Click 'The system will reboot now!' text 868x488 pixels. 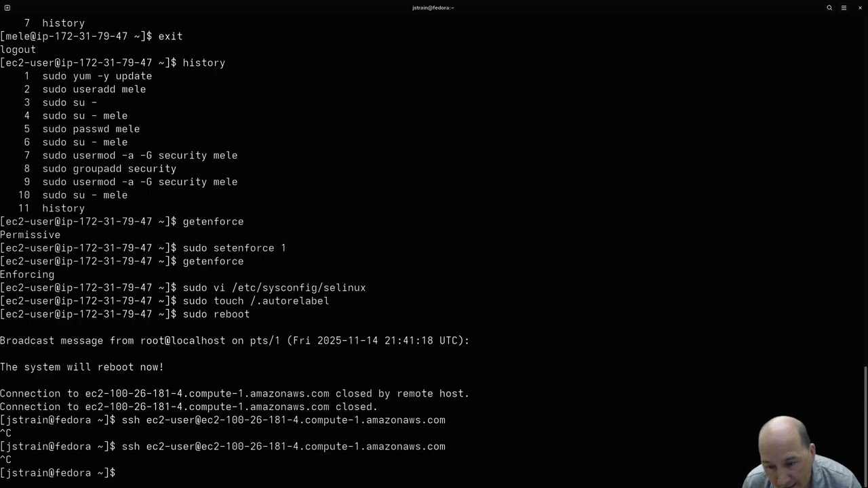[82, 367]
